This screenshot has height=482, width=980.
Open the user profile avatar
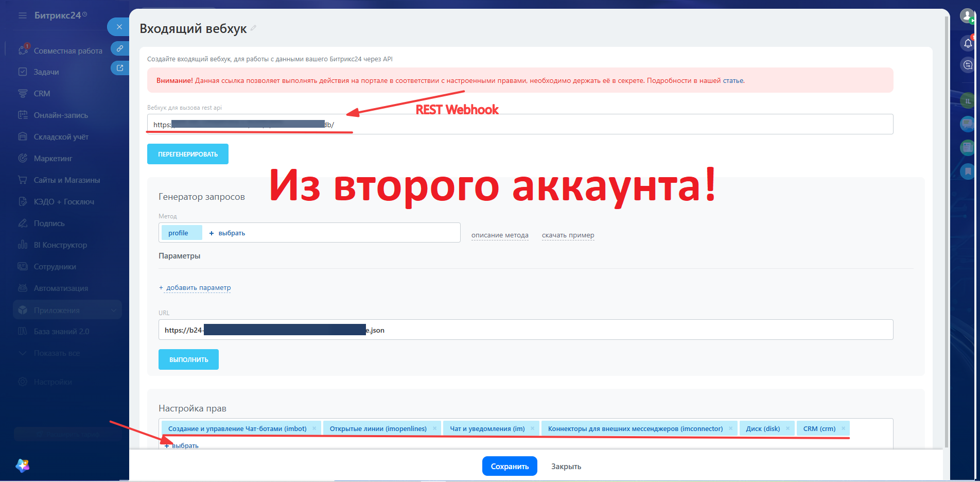pos(968,16)
